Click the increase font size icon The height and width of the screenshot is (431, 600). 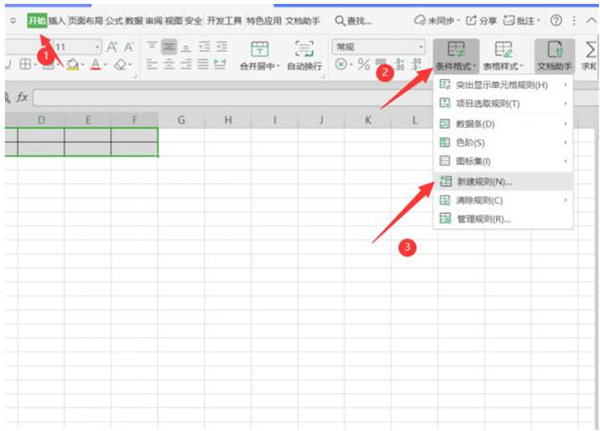tap(112, 47)
